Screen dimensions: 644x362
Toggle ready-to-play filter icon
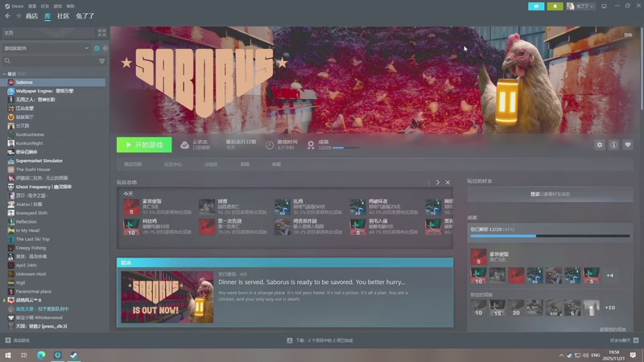click(105, 48)
